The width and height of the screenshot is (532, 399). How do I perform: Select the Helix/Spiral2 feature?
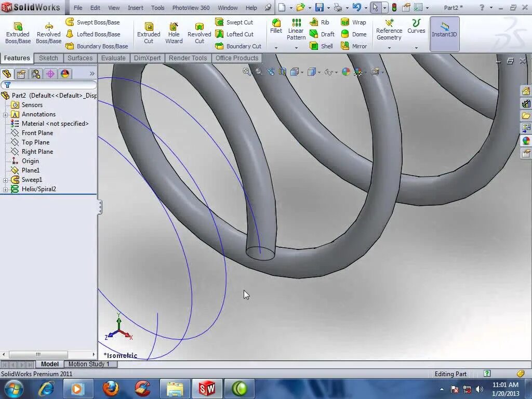39,189
